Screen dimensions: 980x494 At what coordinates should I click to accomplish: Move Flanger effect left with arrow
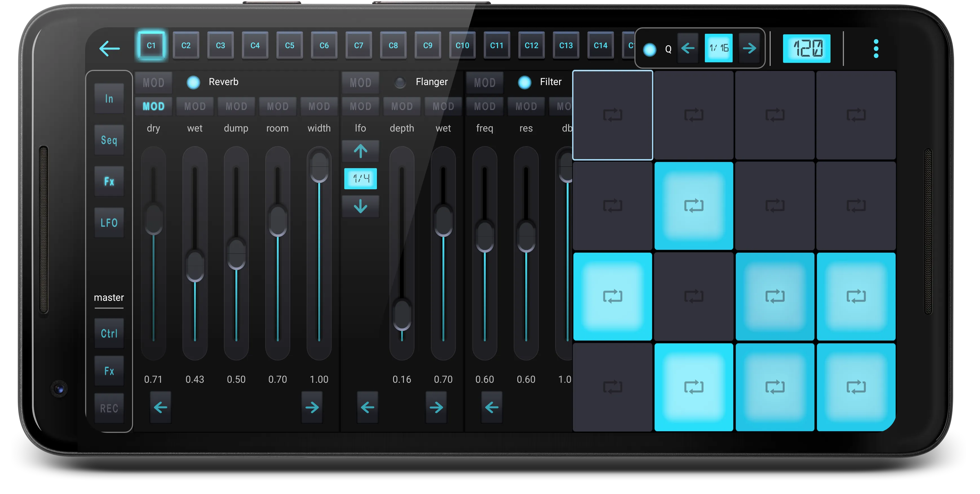[368, 407]
